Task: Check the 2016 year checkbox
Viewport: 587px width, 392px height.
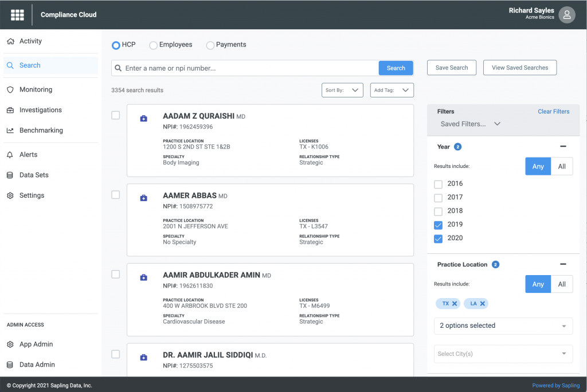Action: 438,183
